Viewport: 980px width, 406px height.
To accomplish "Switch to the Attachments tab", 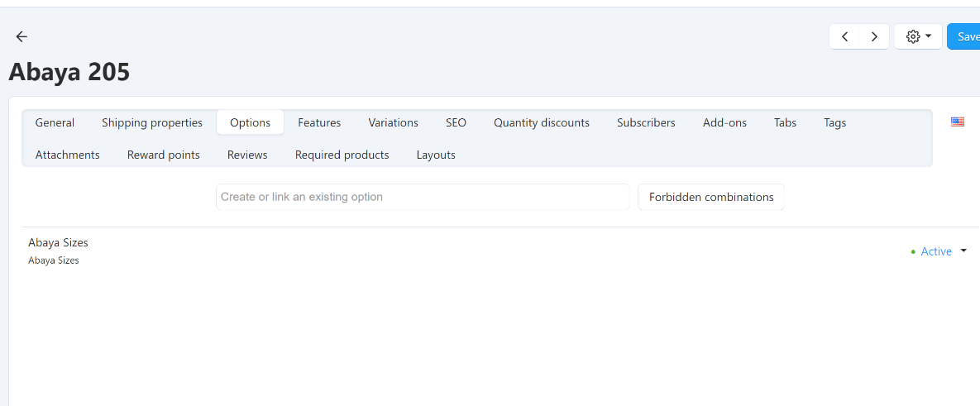I will (x=68, y=155).
